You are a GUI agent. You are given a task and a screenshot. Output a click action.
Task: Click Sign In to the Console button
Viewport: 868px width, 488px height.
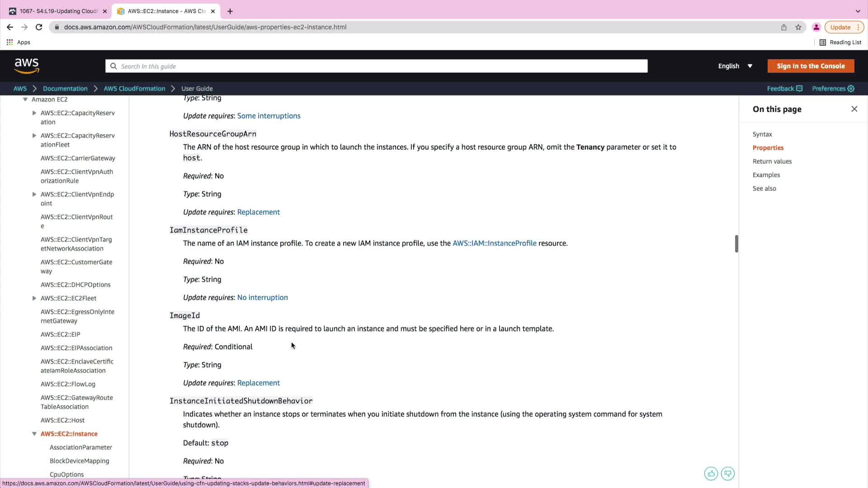tap(811, 66)
